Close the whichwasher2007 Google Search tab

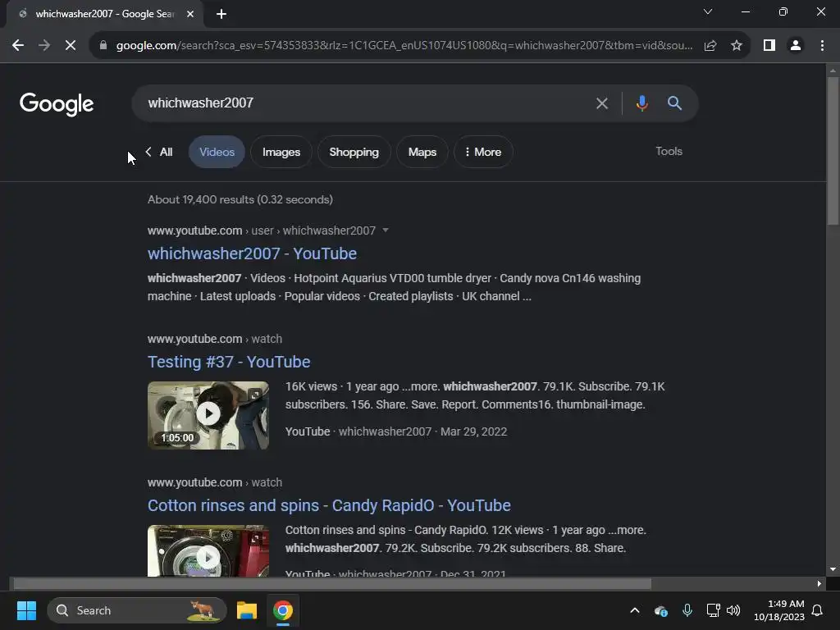pyautogui.click(x=190, y=14)
